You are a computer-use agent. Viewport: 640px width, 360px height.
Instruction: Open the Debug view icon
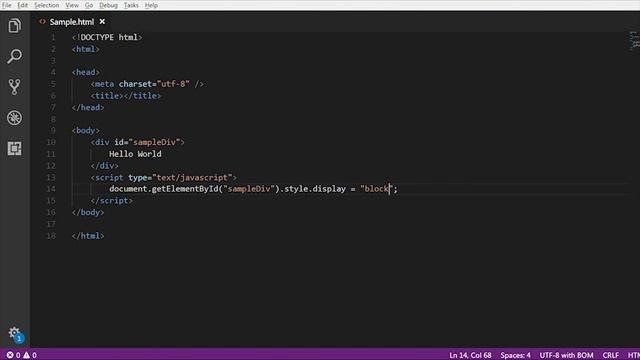point(14,118)
